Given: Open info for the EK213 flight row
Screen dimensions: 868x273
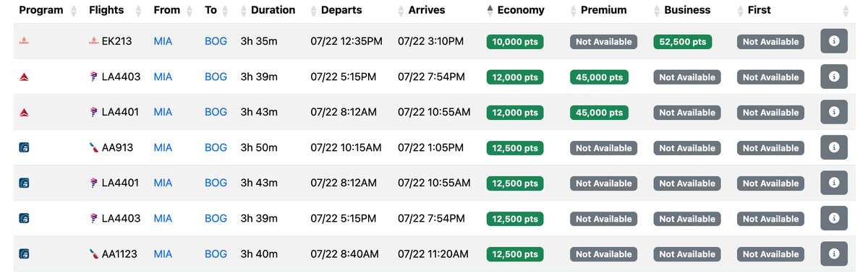Looking at the screenshot, I should click(833, 41).
